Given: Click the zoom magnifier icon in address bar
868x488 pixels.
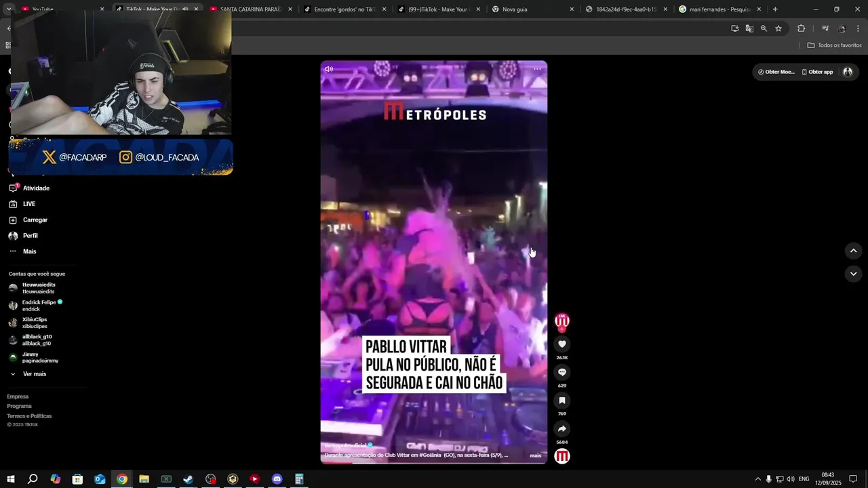Looking at the screenshot, I should (x=764, y=28).
